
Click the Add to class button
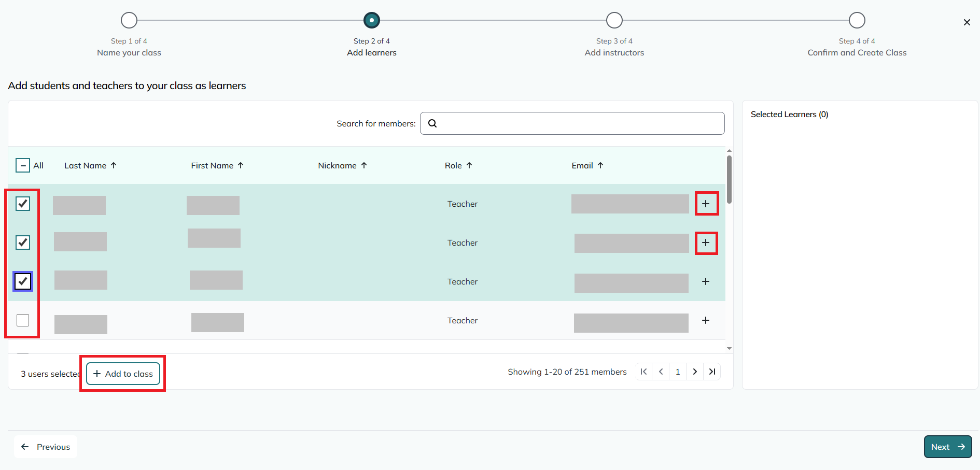(123, 374)
